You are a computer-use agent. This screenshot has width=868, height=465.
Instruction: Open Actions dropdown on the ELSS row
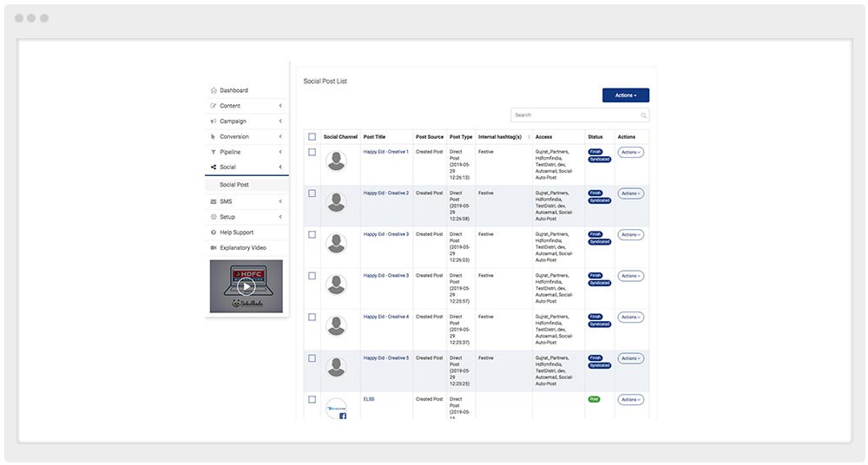[x=630, y=400]
